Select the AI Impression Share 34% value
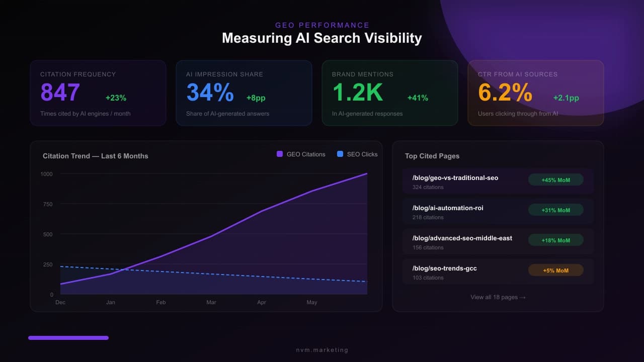644x362 pixels. tap(210, 93)
